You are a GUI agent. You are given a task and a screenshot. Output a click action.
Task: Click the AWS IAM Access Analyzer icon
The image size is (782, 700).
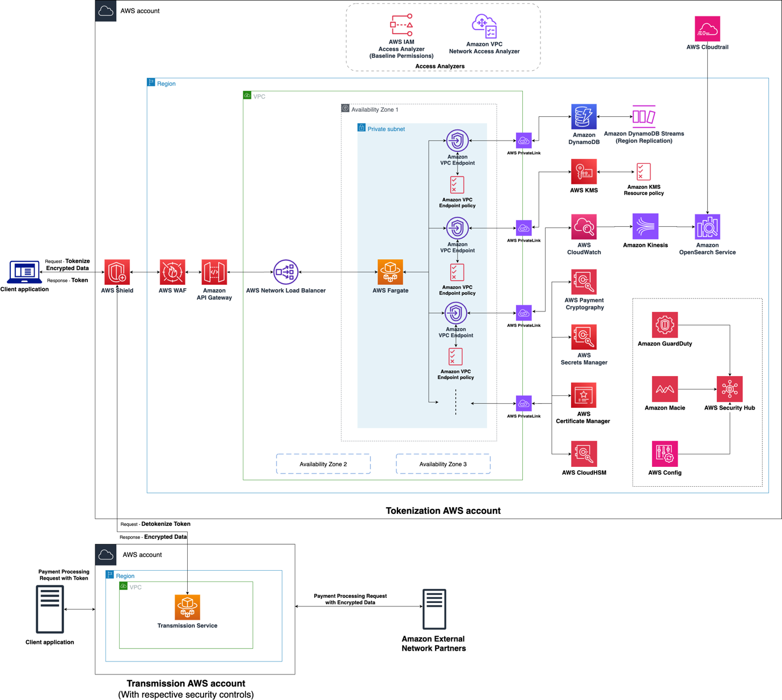coord(401,25)
